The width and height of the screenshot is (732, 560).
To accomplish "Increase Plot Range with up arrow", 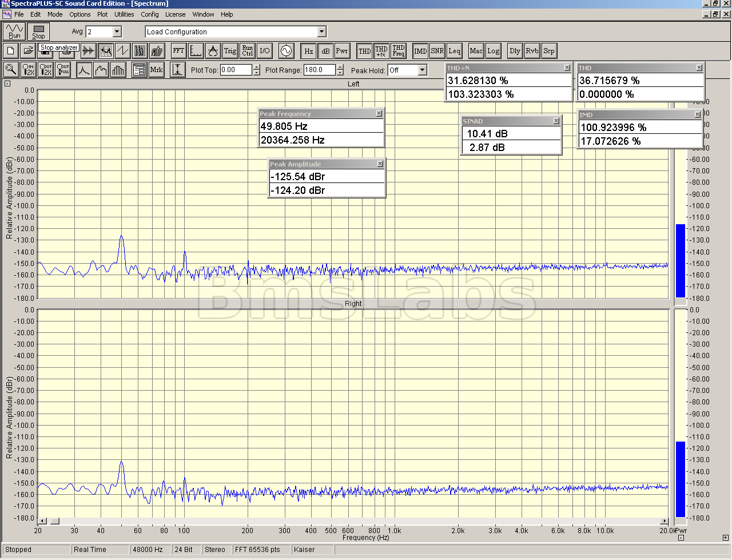I will coord(340,67).
